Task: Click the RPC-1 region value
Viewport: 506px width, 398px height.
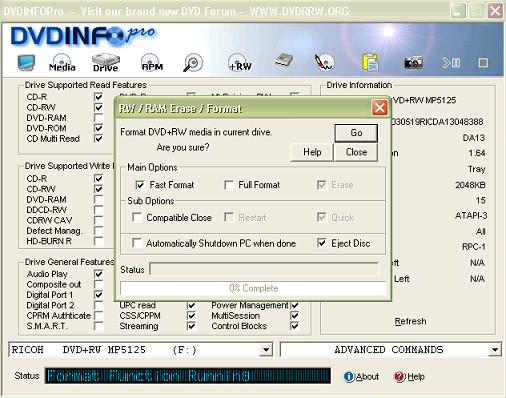Action: pyautogui.click(x=473, y=247)
